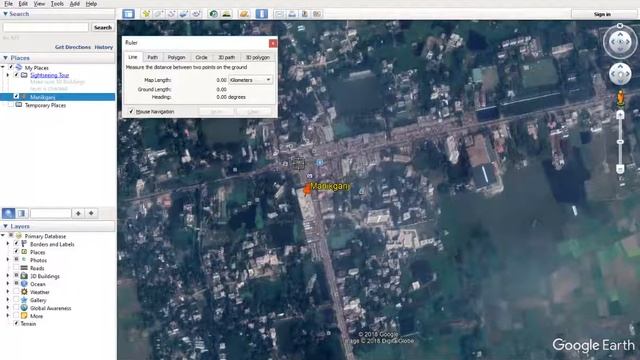Close the Ruler dialog
The image size is (640, 360).
pyautogui.click(x=273, y=43)
